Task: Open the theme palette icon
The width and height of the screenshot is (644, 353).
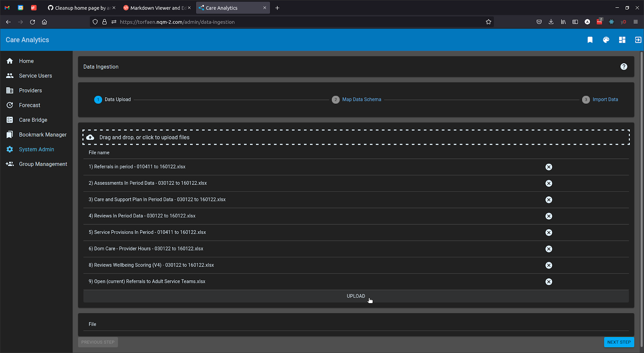Action: [x=606, y=40]
